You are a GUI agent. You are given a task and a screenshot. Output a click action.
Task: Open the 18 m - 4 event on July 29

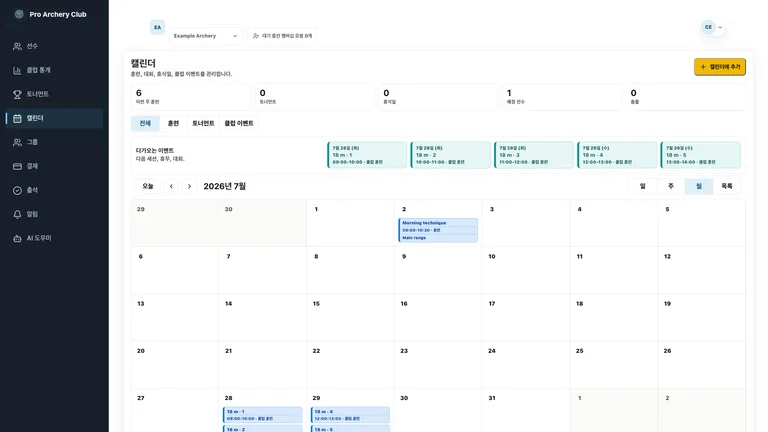point(350,415)
